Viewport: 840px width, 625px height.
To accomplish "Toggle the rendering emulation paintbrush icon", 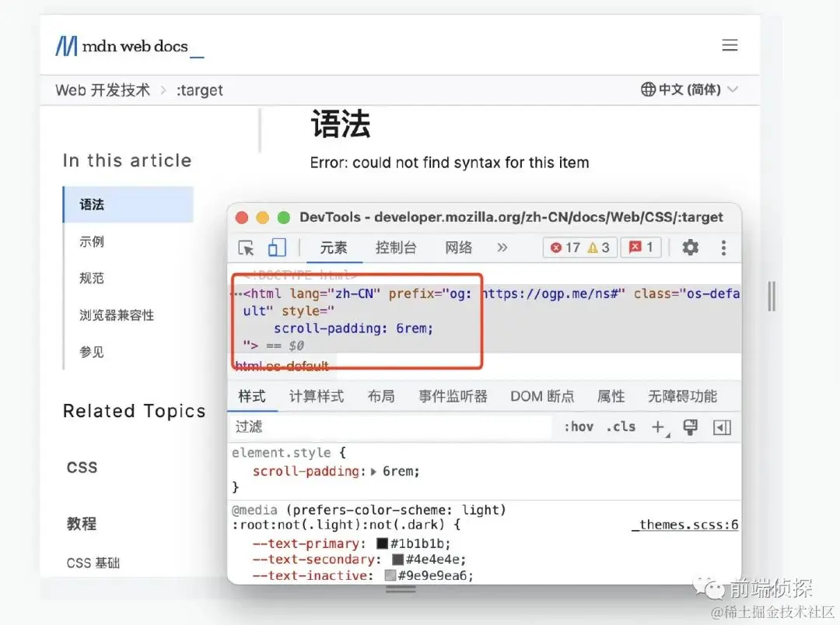I will (x=690, y=427).
